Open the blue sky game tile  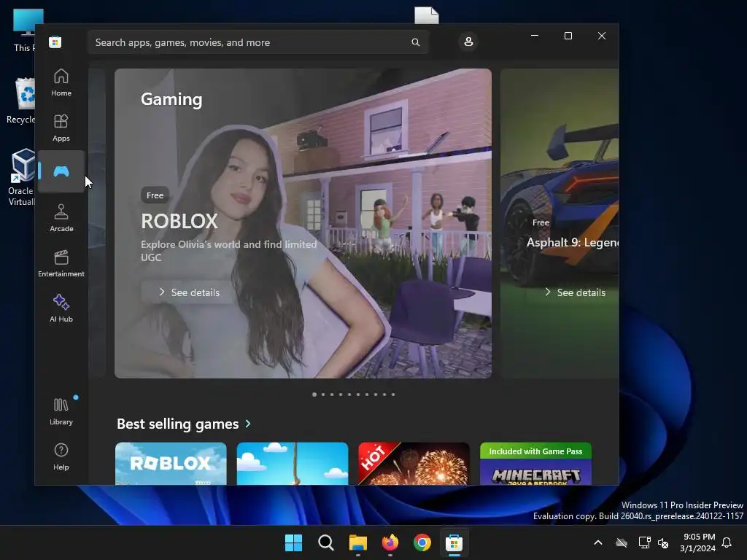292,463
